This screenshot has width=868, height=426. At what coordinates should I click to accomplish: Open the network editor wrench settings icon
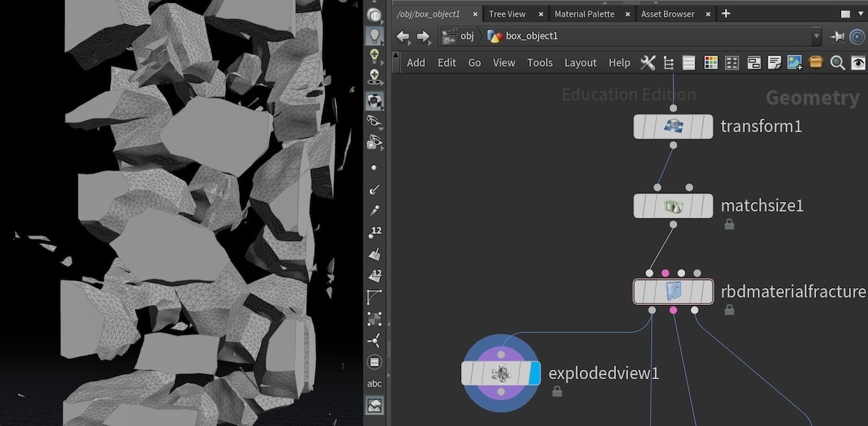tap(647, 63)
